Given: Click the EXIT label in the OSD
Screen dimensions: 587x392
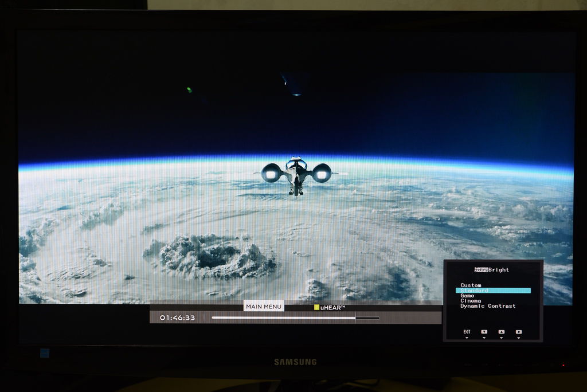Looking at the screenshot, I should [x=467, y=332].
